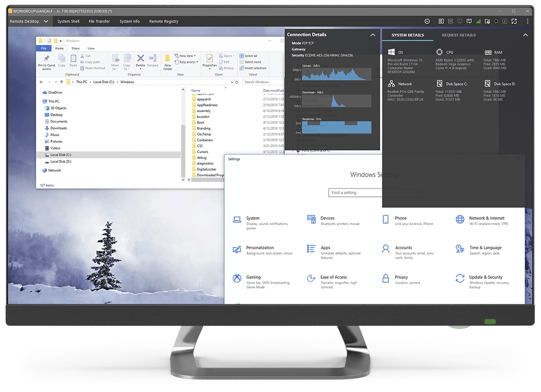Image resolution: width=541 pixels, height=392 pixels.
Task: Open Network & Internet settings category
Action: click(482, 221)
